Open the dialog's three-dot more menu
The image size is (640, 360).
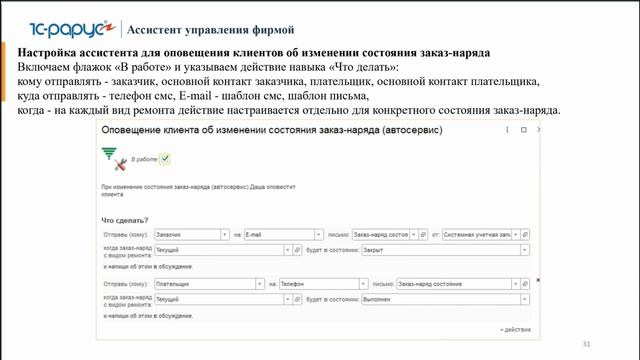click(x=507, y=130)
